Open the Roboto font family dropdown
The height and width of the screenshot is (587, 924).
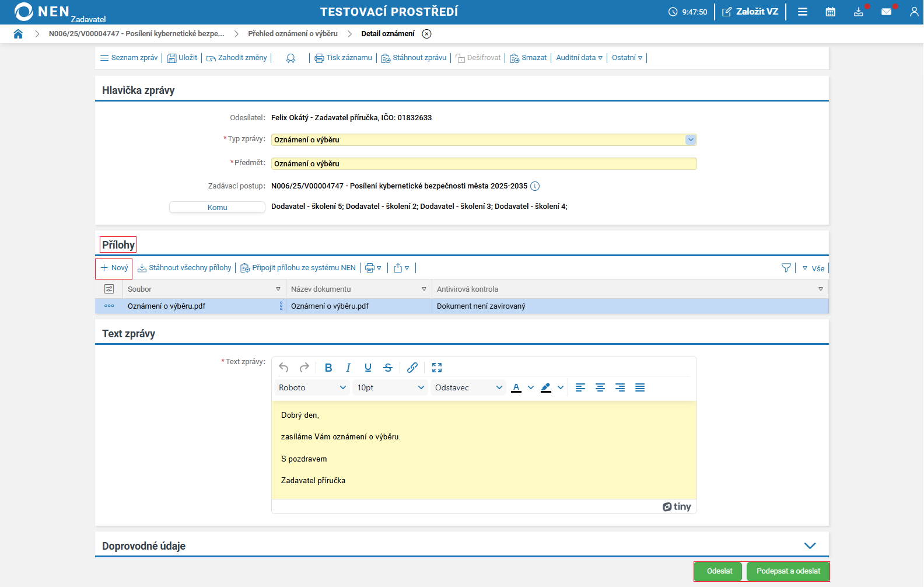[312, 387]
